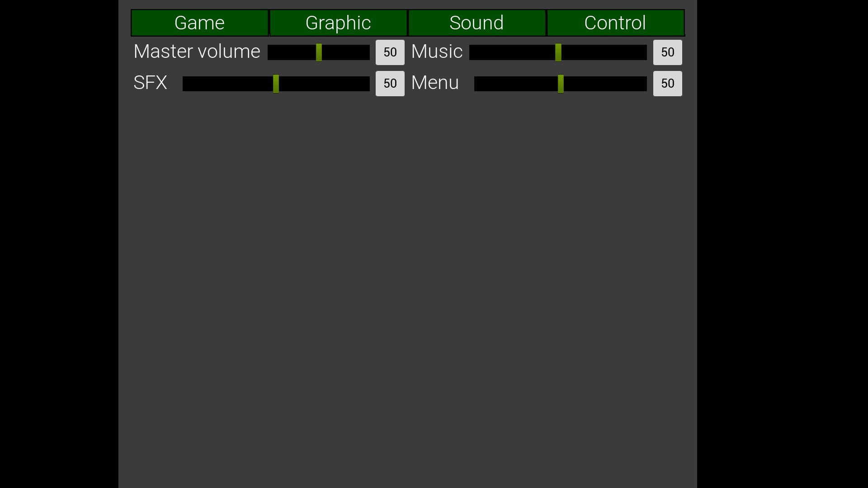Click the Menu volume slider handle
The width and height of the screenshot is (868, 488).
[x=561, y=84]
